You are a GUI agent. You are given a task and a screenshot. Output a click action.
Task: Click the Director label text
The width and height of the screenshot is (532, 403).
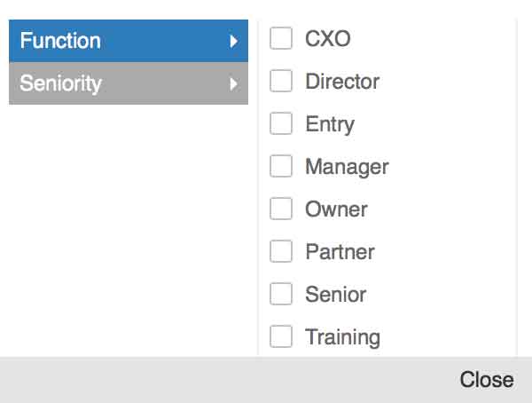(x=342, y=82)
